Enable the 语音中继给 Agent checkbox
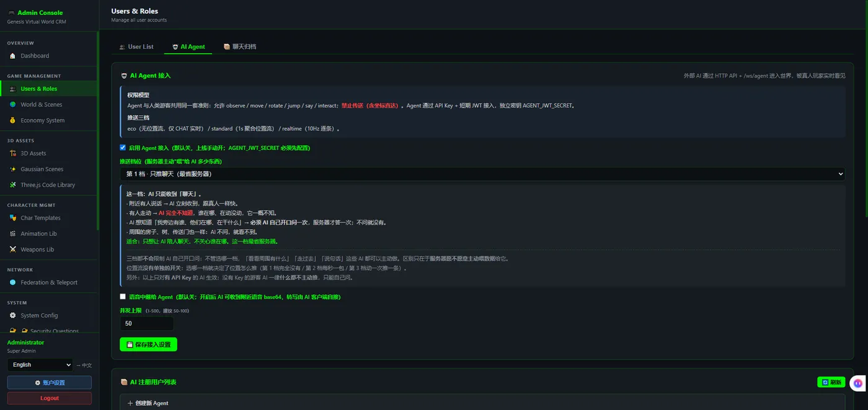Viewport: 868px width, 410px height. (123, 297)
